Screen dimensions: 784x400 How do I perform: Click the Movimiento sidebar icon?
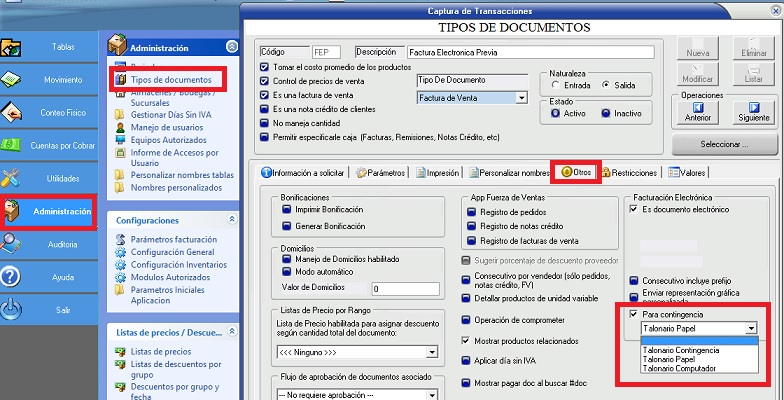click(x=13, y=80)
